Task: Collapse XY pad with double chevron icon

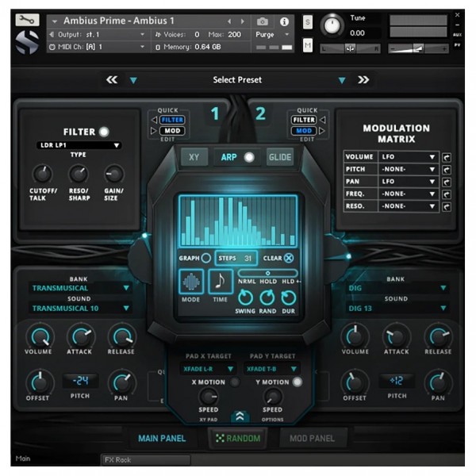Action: pos(240,416)
